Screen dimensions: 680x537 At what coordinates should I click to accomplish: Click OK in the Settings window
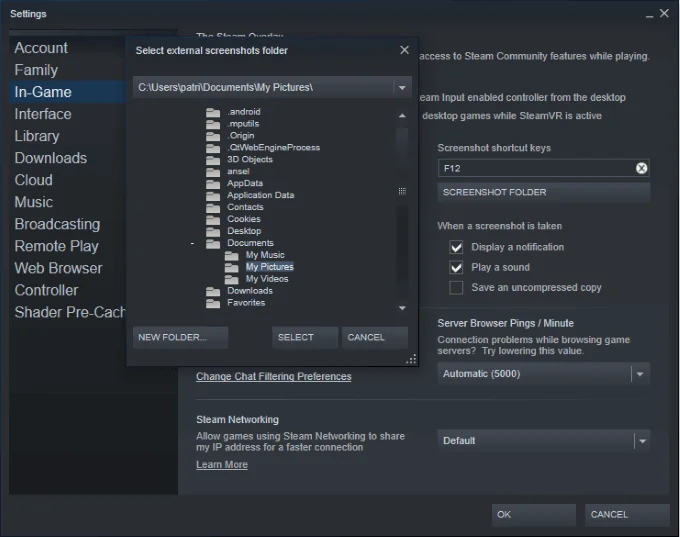(x=533, y=515)
